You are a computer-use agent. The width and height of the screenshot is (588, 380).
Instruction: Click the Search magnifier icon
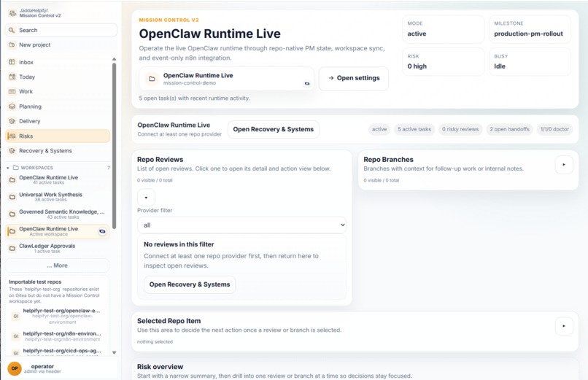pyautogui.click(x=12, y=30)
